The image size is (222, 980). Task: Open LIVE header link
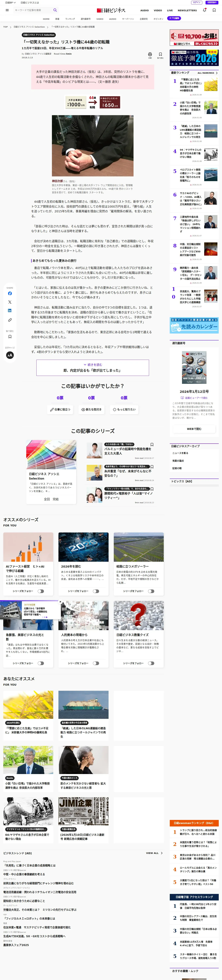170,10
